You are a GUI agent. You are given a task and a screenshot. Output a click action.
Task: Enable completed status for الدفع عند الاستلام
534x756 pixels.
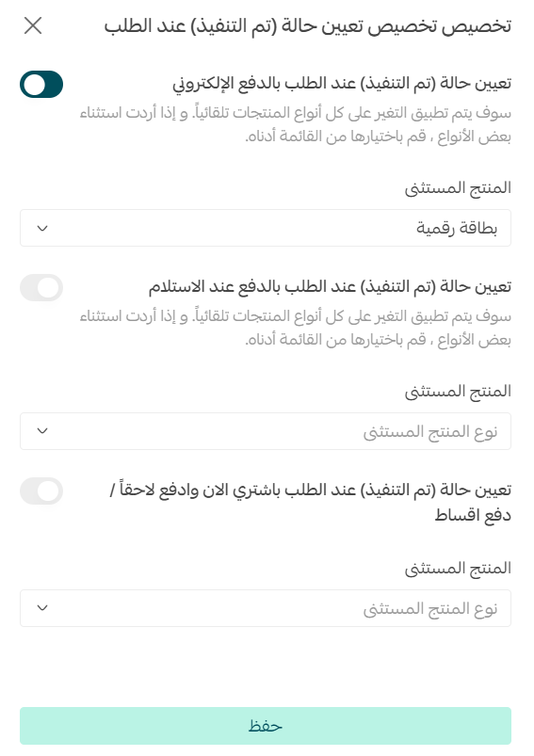point(41,288)
